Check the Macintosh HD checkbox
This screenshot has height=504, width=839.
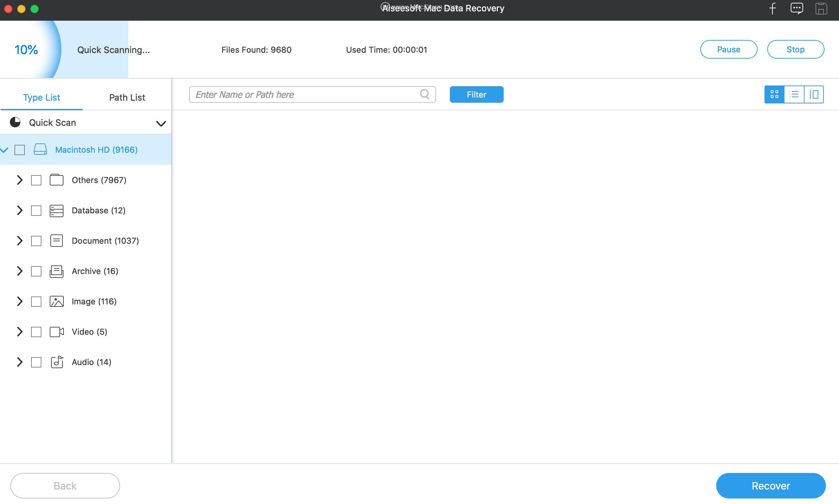click(x=20, y=150)
